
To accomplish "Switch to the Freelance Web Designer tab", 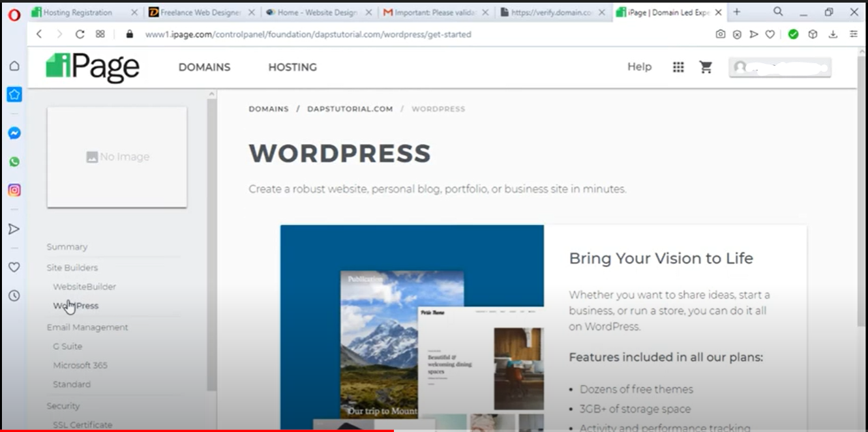I will click(201, 12).
